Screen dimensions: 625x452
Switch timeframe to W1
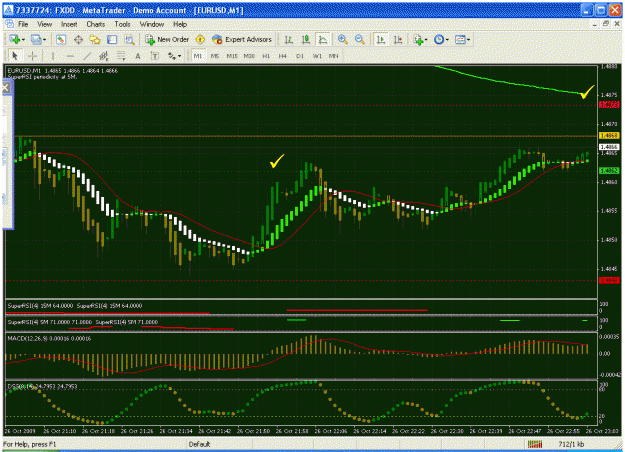[317, 56]
